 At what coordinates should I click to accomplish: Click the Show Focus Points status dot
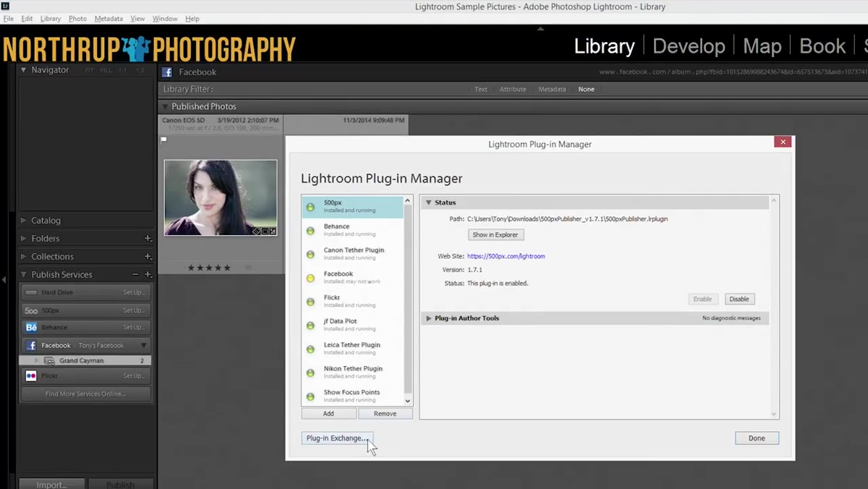[x=310, y=396]
